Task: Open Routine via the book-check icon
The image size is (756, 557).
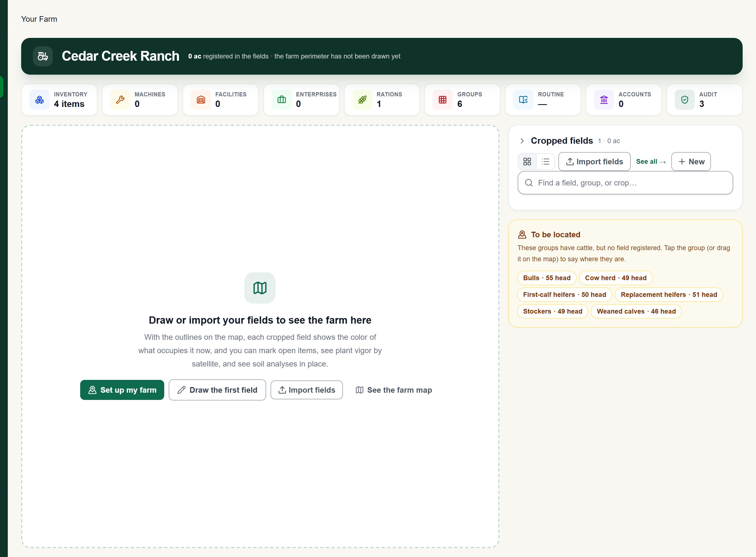Action: tap(523, 100)
